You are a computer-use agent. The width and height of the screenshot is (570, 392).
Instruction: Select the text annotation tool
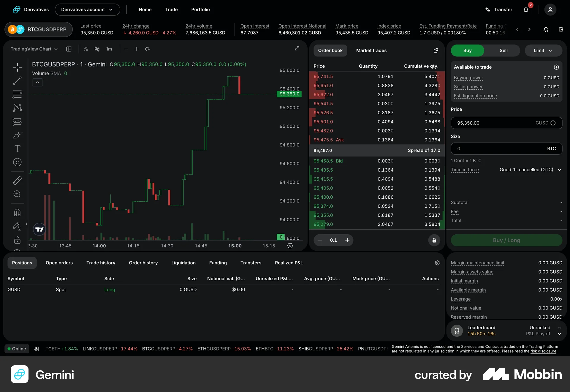pos(17,148)
